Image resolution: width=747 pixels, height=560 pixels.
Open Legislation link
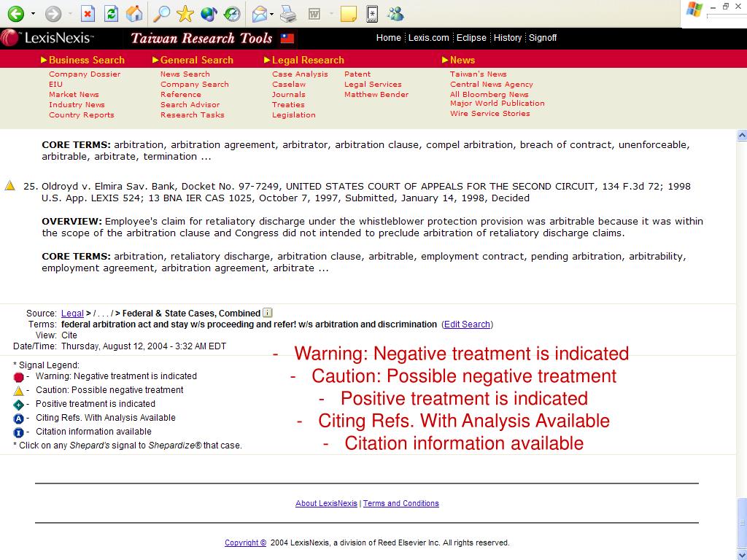click(294, 114)
